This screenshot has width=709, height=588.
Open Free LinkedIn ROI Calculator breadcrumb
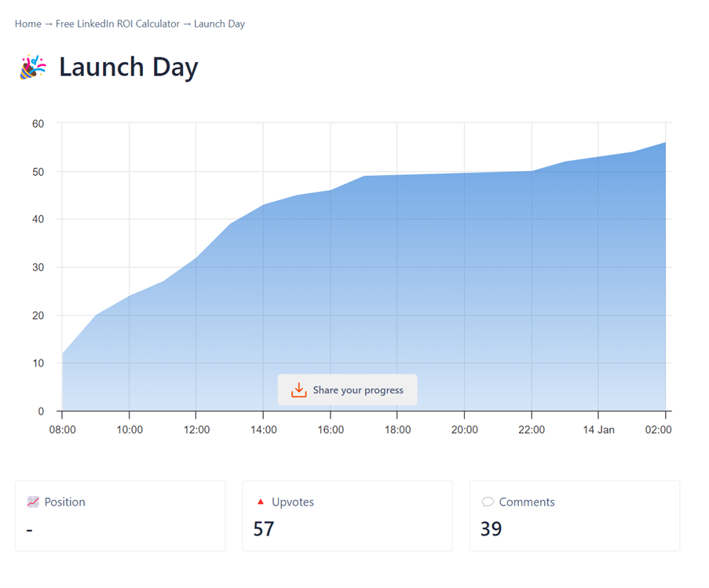tap(118, 24)
